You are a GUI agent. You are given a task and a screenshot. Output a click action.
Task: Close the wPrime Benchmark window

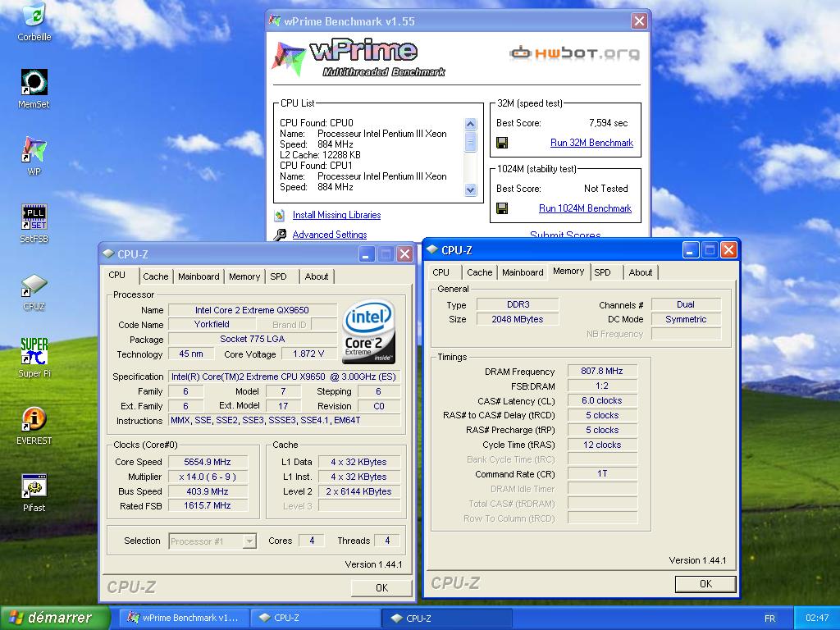639,21
